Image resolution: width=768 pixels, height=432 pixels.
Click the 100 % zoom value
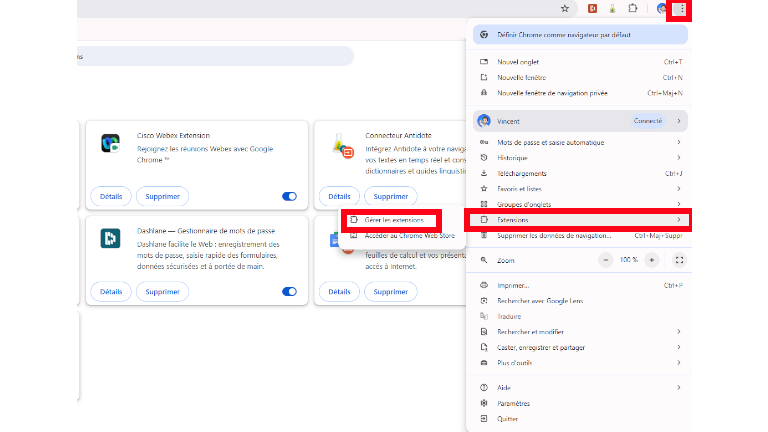pyautogui.click(x=629, y=260)
